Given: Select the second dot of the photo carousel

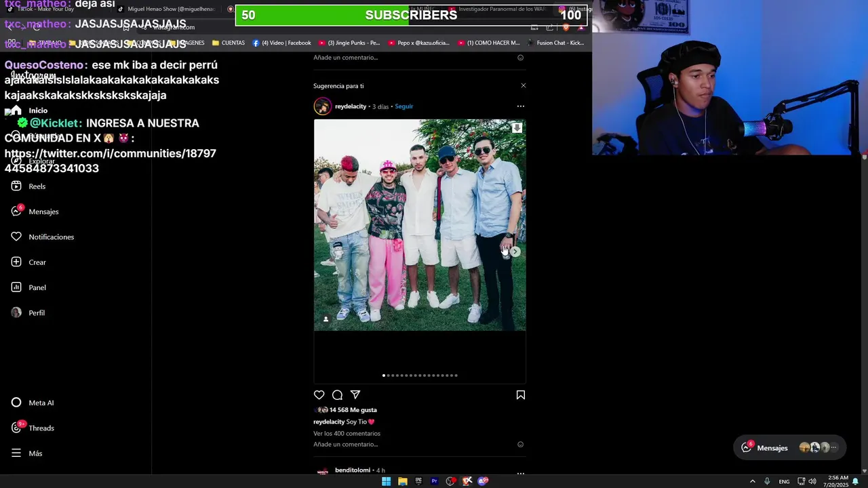Looking at the screenshot, I should click(388, 375).
